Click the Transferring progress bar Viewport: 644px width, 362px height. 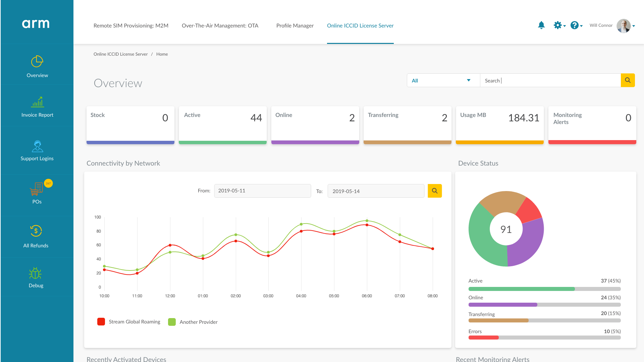tap(544, 320)
